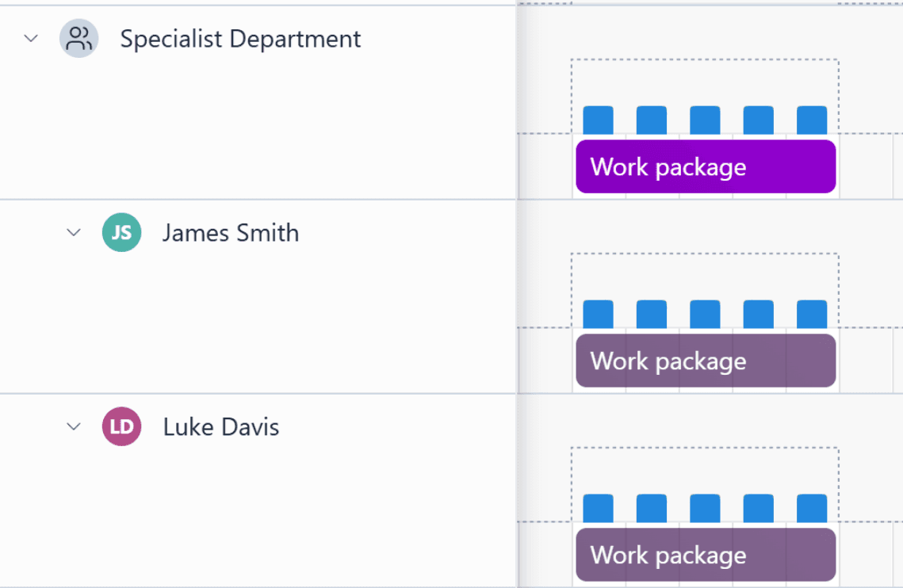The height and width of the screenshot is (588, 903).
Task: Open James Smith's Work package bar
Action: click(706, 361)
